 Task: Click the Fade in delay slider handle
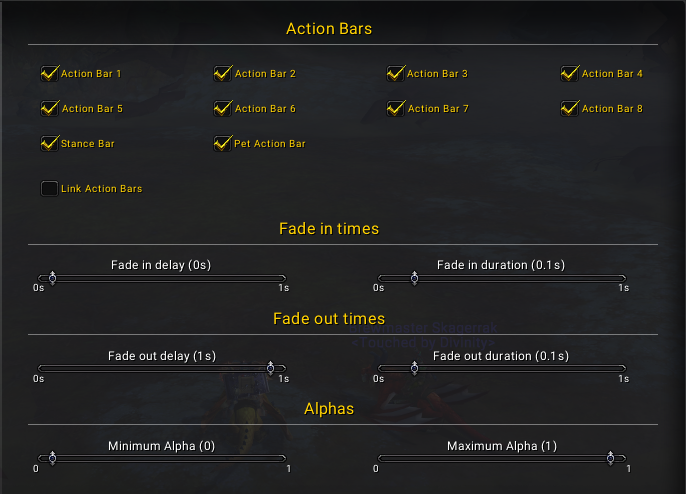pyautogui.click(x=52, y=278)
